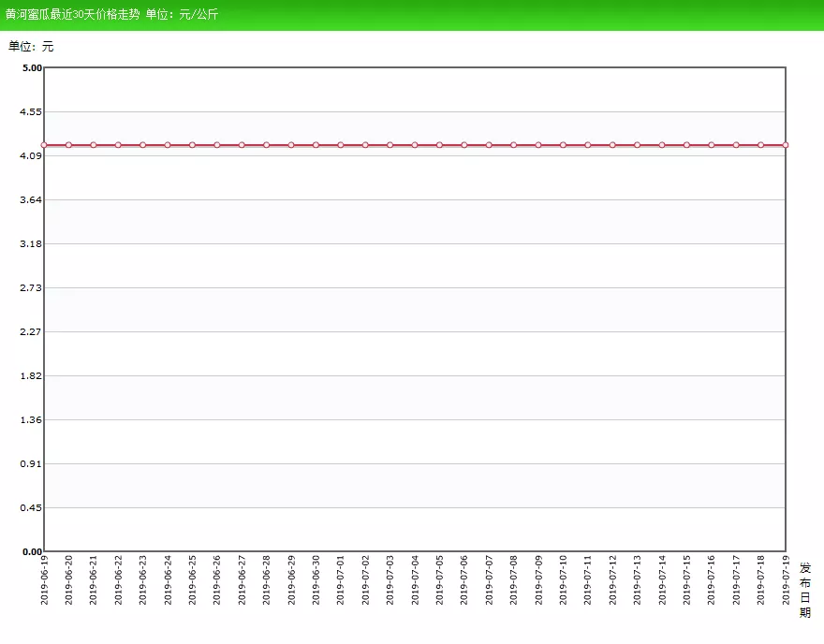Select the marker above 2019-07-10
824x644 pixels.
pyautogui.click(x=563, y=145)
